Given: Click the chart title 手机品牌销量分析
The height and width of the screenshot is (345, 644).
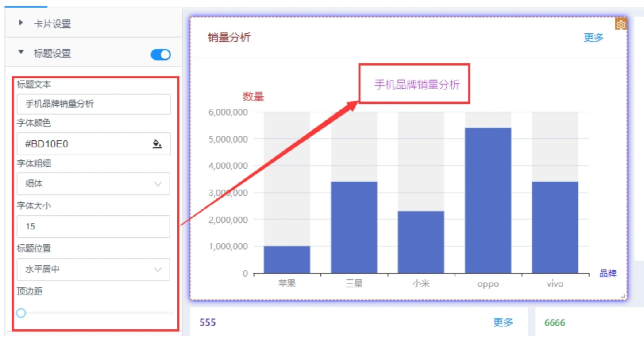Looking at the screenshot, I should pos(417,85).
